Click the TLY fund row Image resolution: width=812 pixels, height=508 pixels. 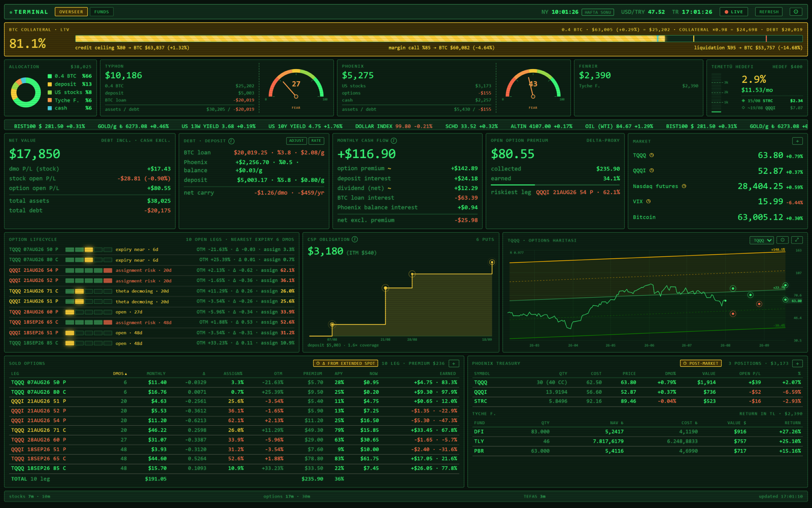click(637, 441)
